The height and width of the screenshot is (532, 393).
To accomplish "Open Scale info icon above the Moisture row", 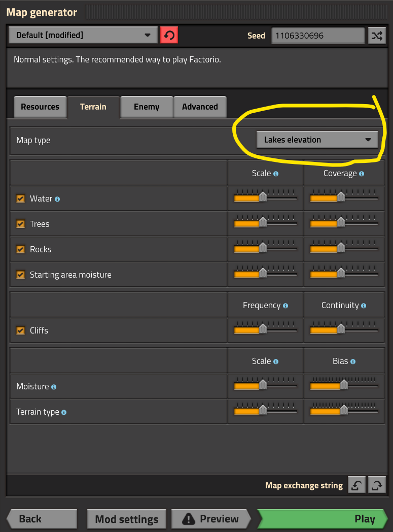I will click(276, 361).
